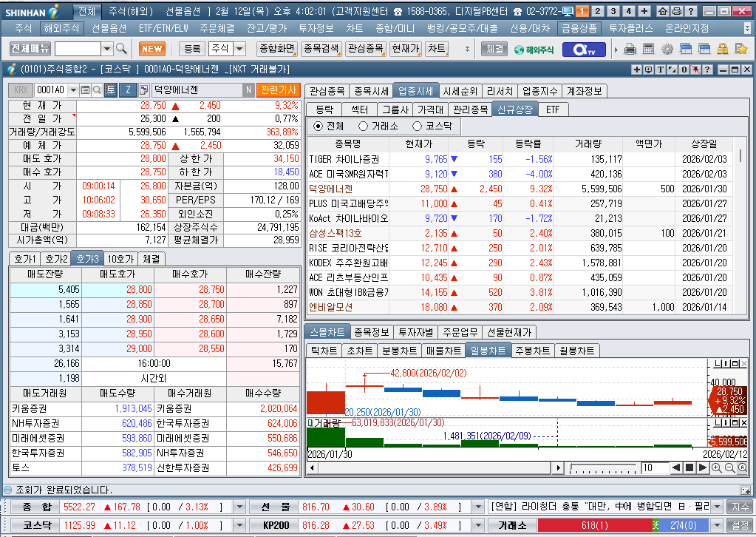Toggle the KRX exchange button

21,89
